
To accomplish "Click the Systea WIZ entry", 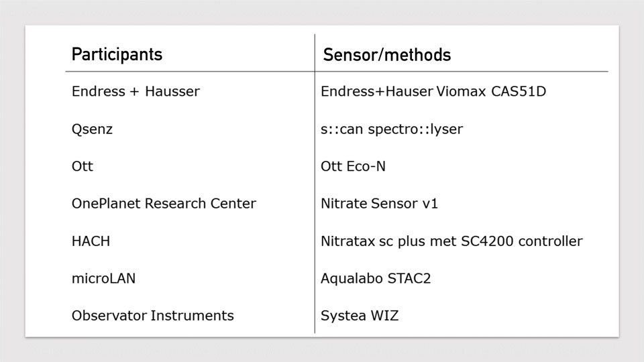I will click(x=360, y=316).
